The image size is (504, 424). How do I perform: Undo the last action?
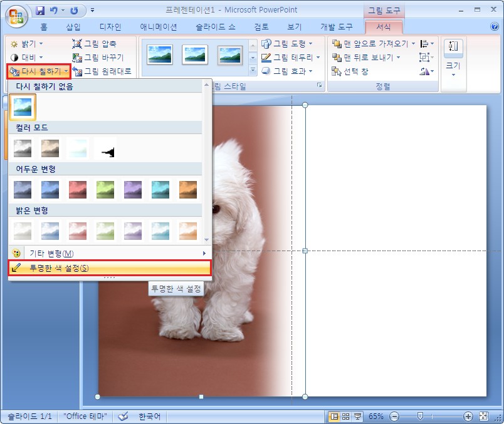[x=53, y=11]
